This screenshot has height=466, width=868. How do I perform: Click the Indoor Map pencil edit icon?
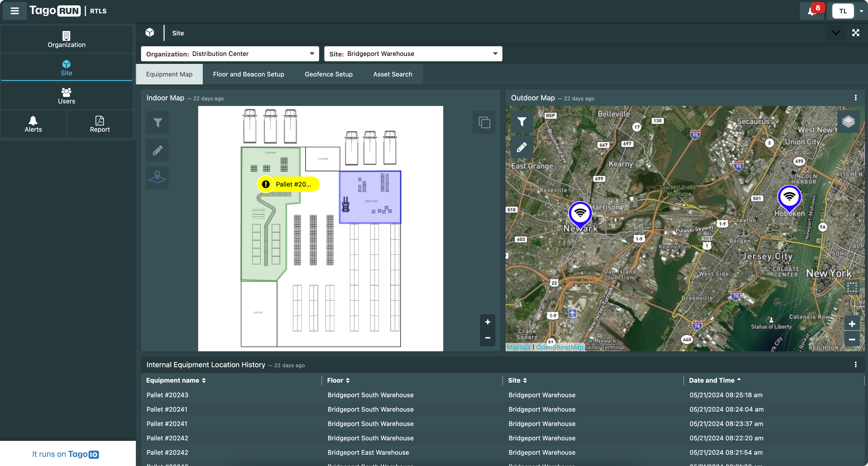click(157, 150)
